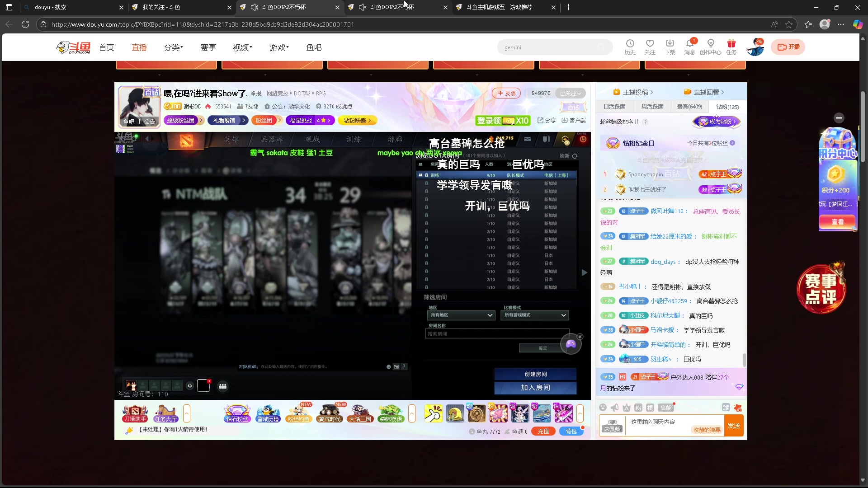Open the 大话三国 game icon
Screen dimensions: 868x488
(x=360, y=413)
